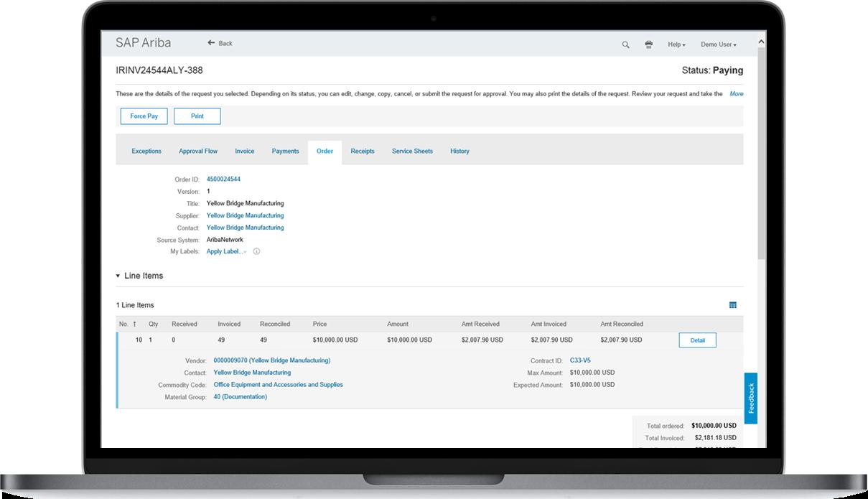Open the History tab
868x499 pixels.
point(459,151)
